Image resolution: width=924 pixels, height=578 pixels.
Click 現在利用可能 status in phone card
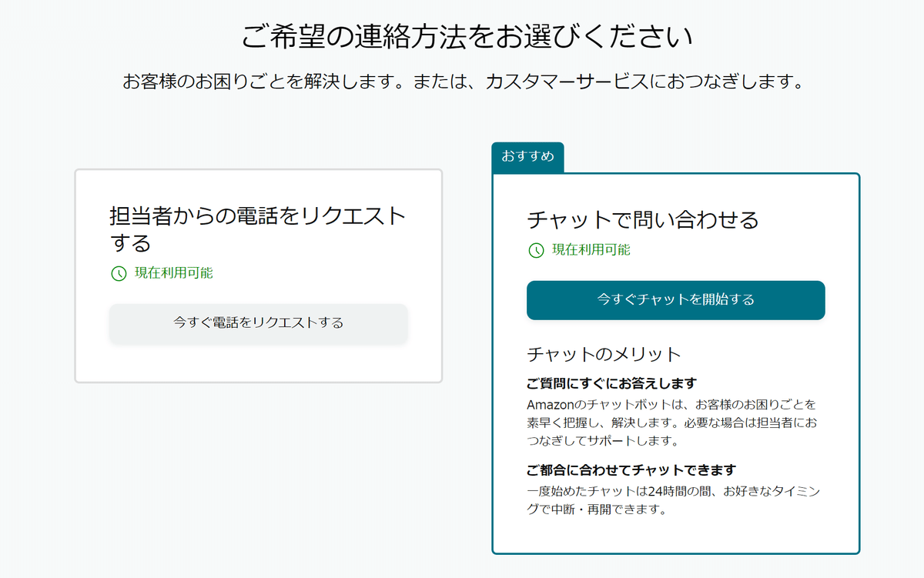(174, 273)
